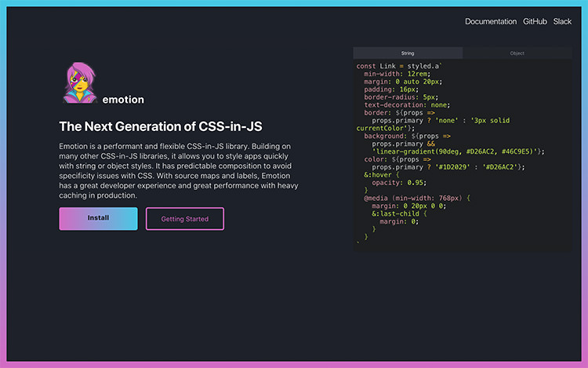The image size is (588, 368).
Task: Click the code line "opacity: 0.95;"
Action: (399, 183)
